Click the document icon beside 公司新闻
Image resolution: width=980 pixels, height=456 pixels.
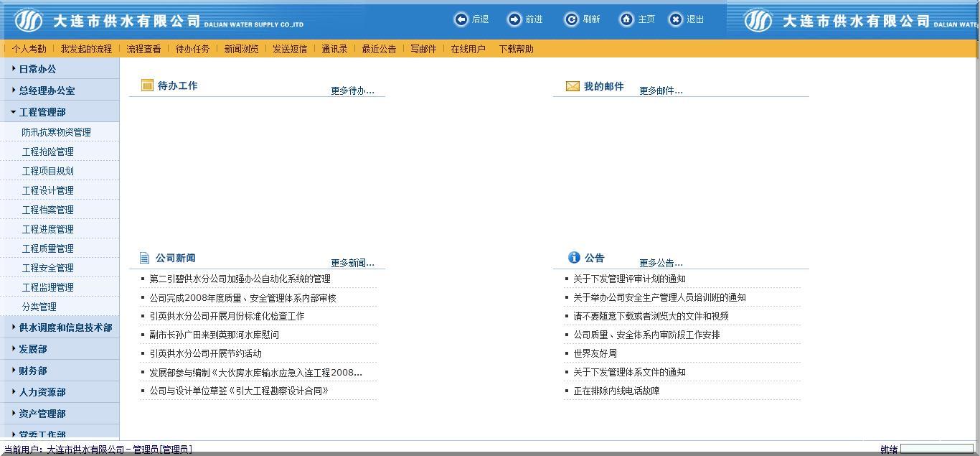click(146, 257)
